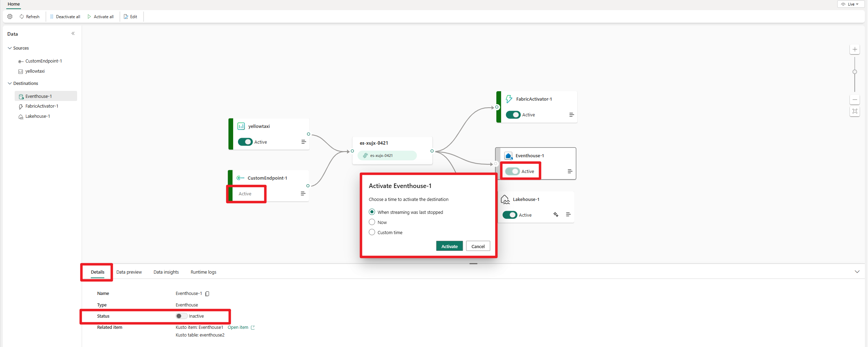868x347 pixels.
Task: Click the Type value 'Eventhouse'
Action: coord(187,305)
